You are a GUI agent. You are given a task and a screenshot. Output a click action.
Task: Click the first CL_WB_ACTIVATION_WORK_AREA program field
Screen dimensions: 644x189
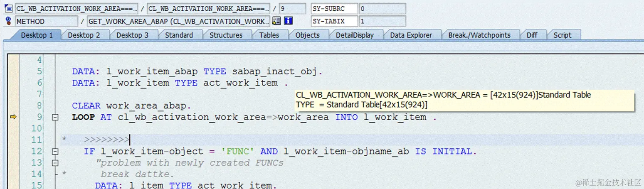[76, 8]
